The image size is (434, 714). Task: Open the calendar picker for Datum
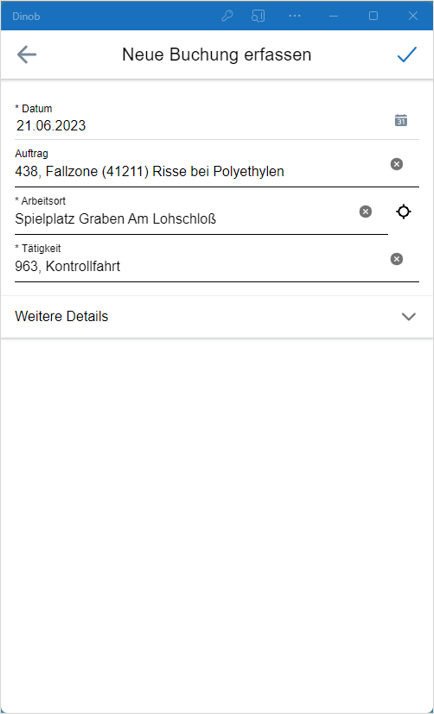(401, 120)
